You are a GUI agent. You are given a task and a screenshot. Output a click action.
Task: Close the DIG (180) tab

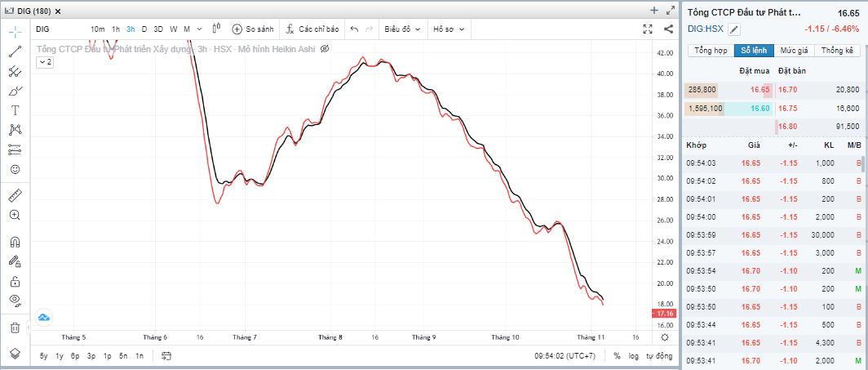click(x=59, y=11)
